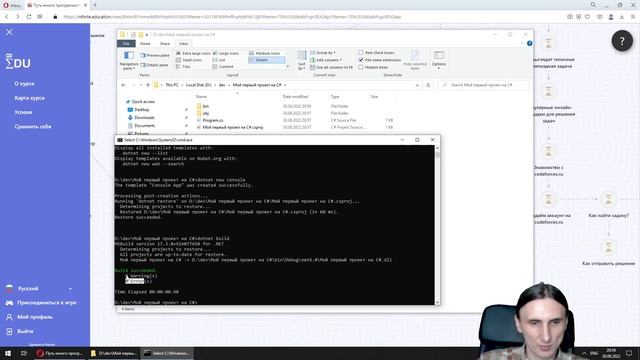Switch to the File Explorer taskbar button

pos(114,353)
